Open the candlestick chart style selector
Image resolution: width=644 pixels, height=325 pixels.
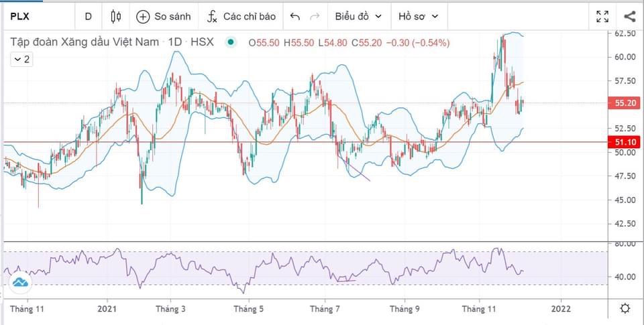(116, 16)
